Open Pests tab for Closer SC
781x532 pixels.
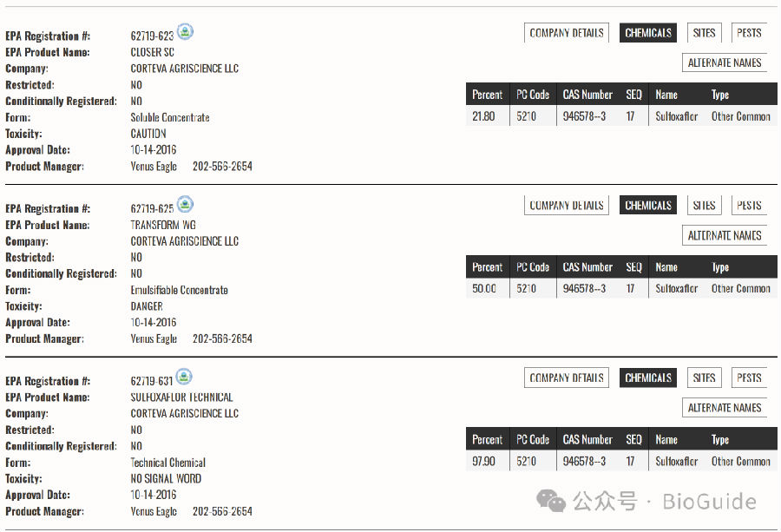click(749, 33)
